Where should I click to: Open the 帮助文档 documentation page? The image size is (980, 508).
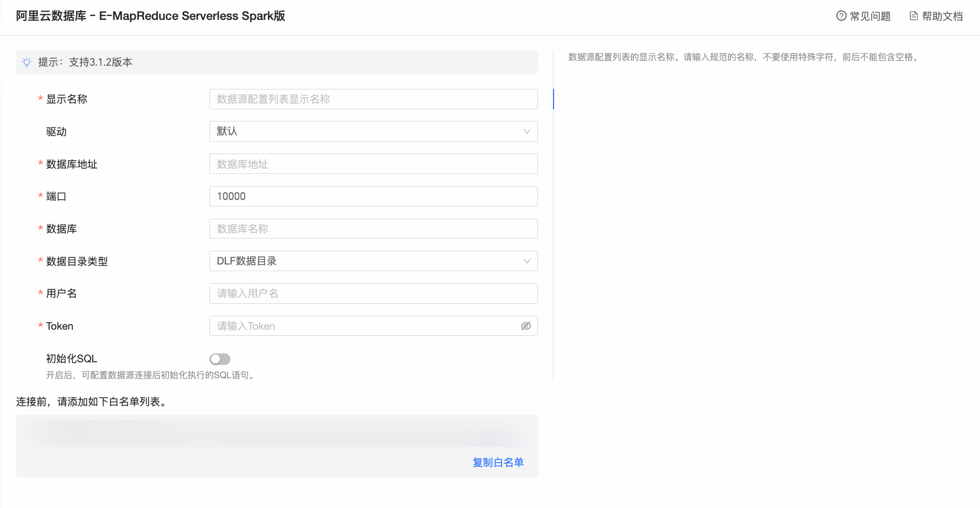tap(941, 16)
